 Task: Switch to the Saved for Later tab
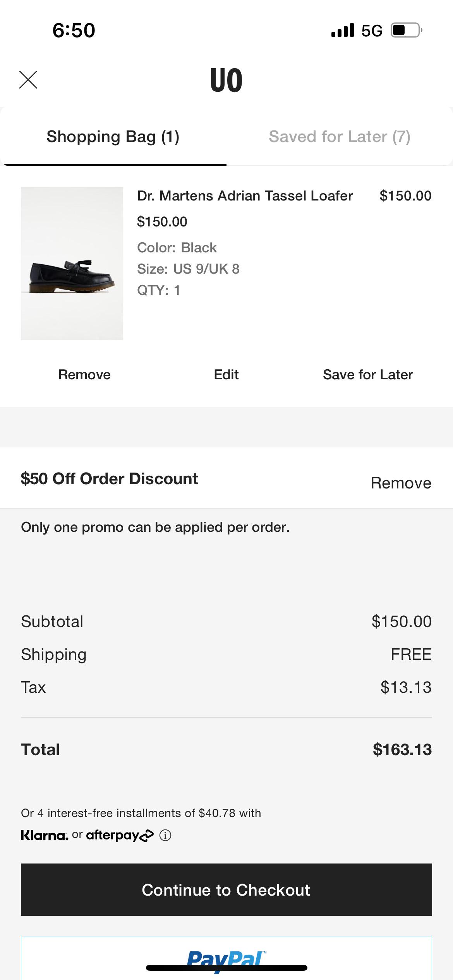[340, 136]
